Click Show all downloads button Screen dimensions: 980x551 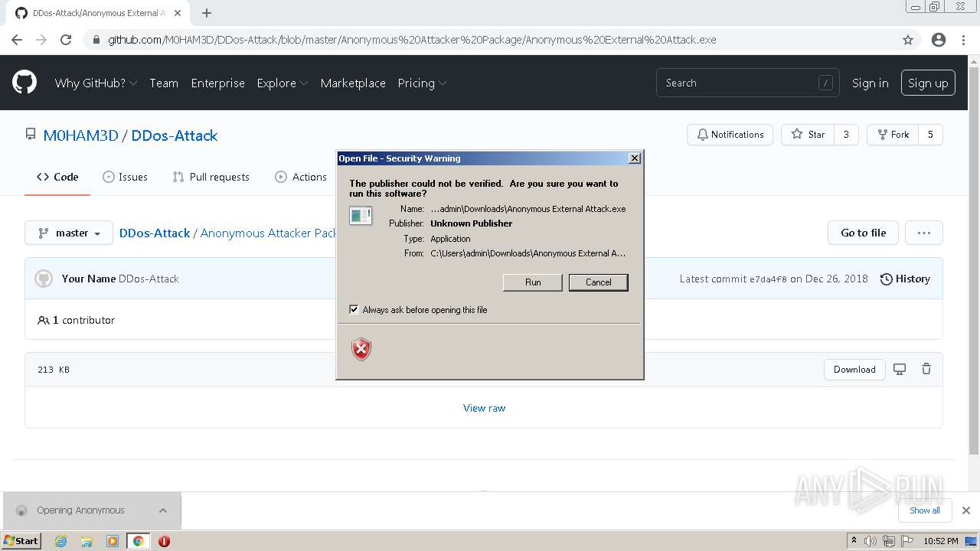pyautogui.click(x=925, y=510)
